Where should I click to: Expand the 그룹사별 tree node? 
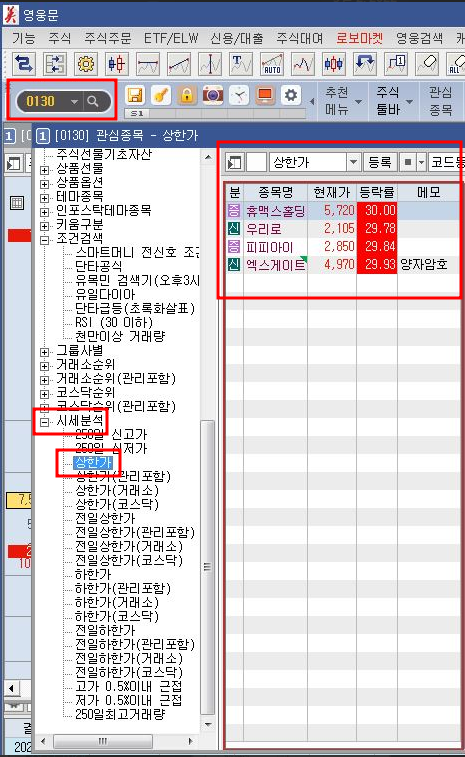pyautogui.click(x=44, y=352)
